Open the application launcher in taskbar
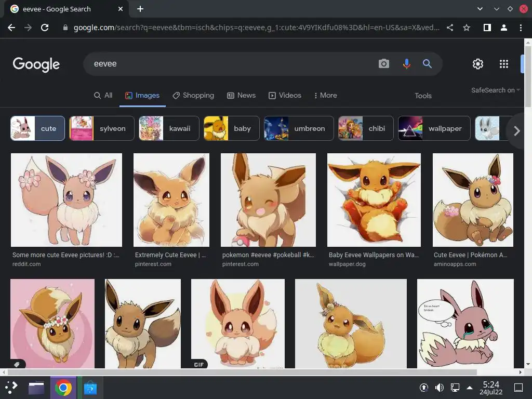The width and height of the screenshot is (532, 399). tap(11, 388)
